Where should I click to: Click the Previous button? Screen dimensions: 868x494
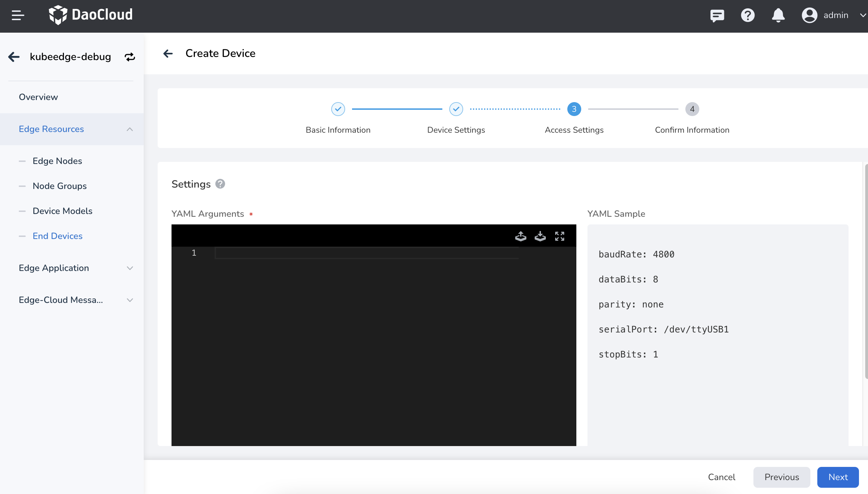781,477
